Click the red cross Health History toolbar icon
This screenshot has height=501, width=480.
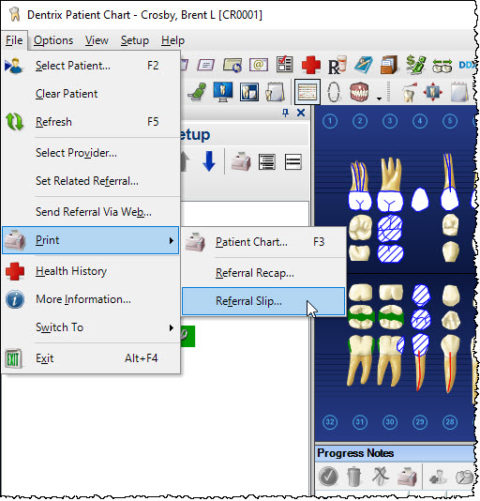[x=311, y=65]
